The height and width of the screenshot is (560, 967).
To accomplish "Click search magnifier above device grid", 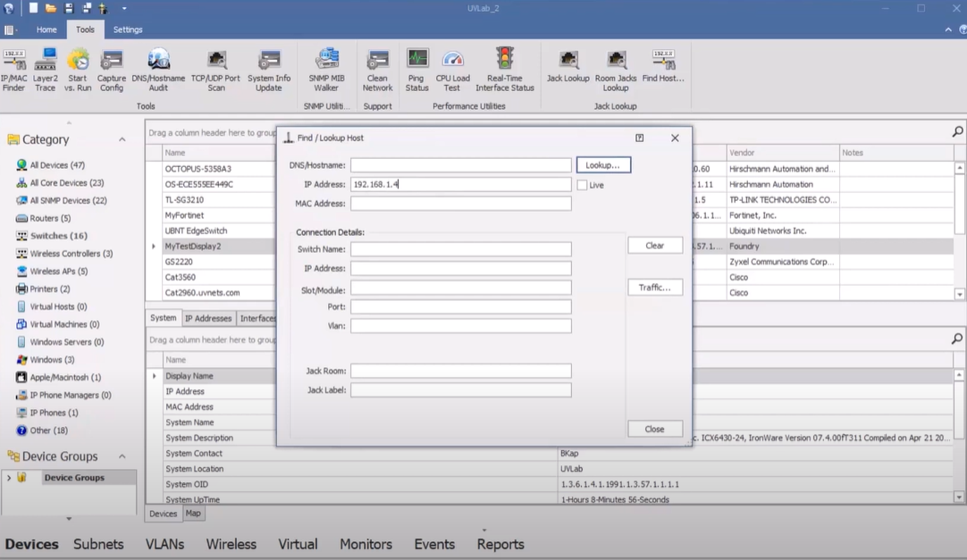I will 957,132.
